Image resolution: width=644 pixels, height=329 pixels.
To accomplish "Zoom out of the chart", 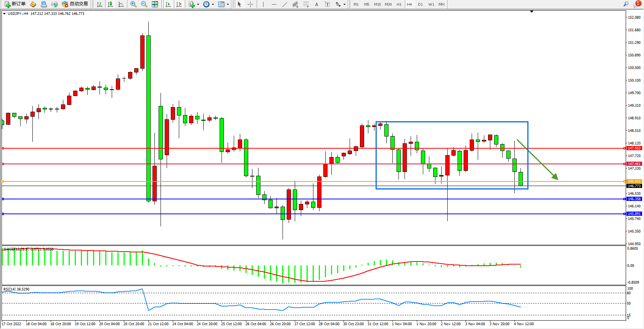I will pos(144,4).
